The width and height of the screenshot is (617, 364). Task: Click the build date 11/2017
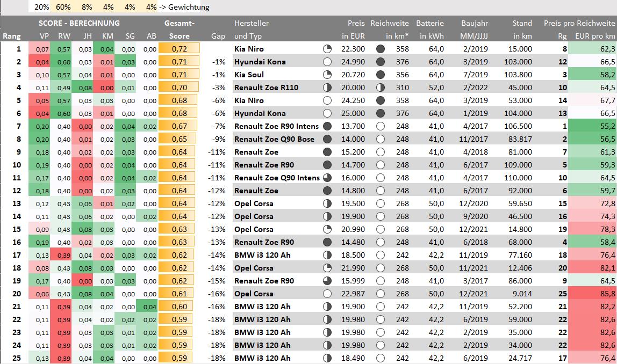tap(473, 139)
